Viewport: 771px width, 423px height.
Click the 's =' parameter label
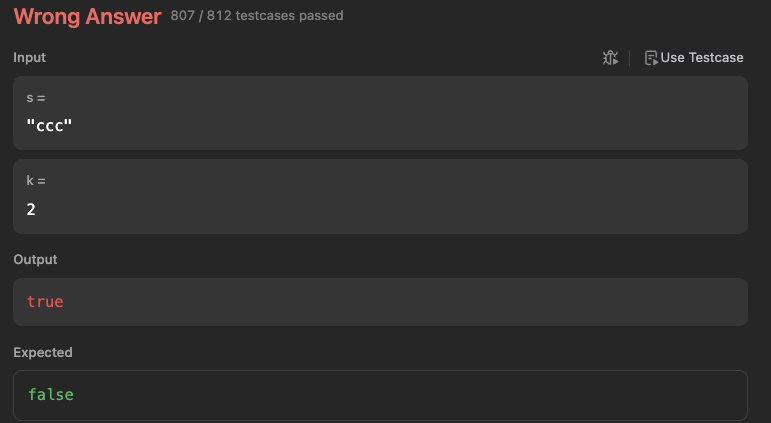click(x=36, y=98)
